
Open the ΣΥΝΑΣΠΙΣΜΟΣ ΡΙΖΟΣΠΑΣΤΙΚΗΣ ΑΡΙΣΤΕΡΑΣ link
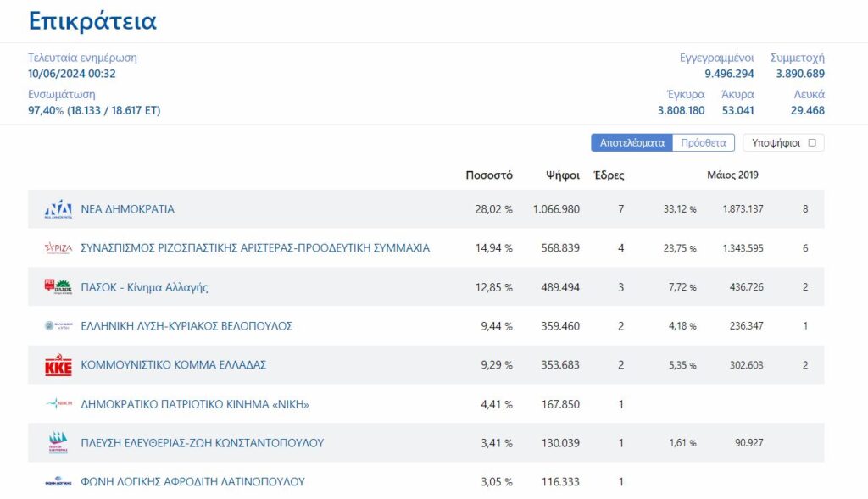(x=255, y=248)
